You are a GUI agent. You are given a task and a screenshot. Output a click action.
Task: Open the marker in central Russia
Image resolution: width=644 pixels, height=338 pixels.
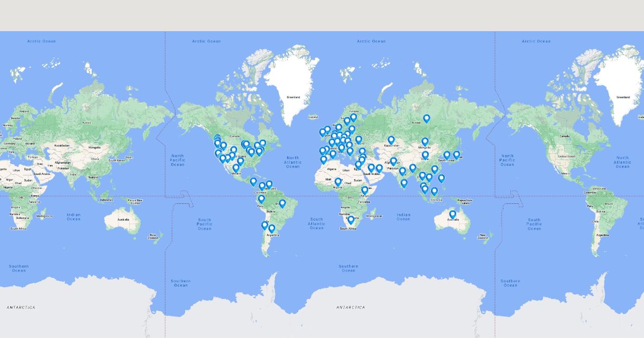point(427,118)
